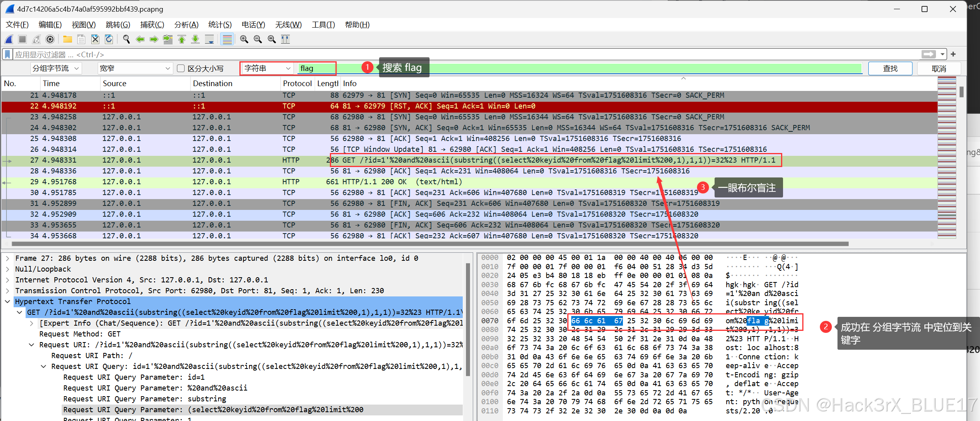Select packet 29 HTTP/1.1 200 OK row
The image size is (980, 421).
point(469,182)
